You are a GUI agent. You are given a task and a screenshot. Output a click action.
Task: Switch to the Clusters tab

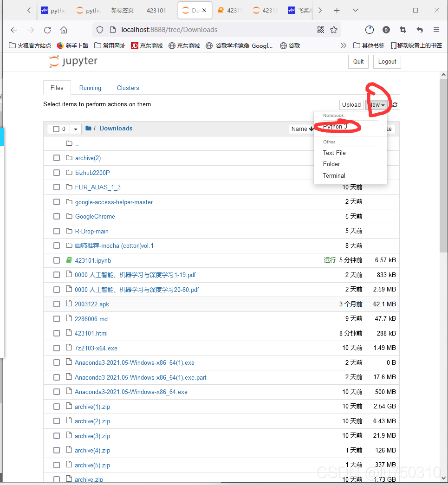click(x=128, y=88)
